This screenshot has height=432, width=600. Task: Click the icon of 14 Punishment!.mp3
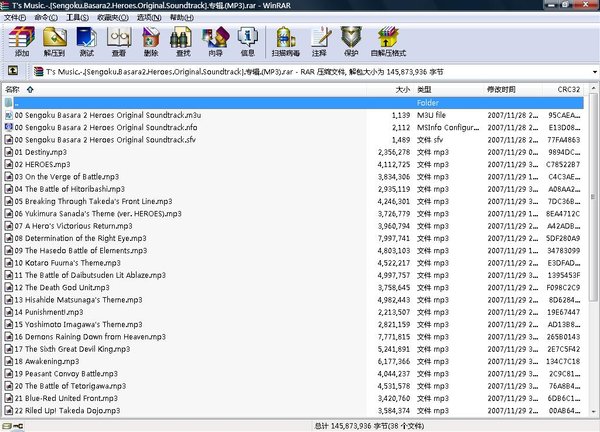click(8, 312)
